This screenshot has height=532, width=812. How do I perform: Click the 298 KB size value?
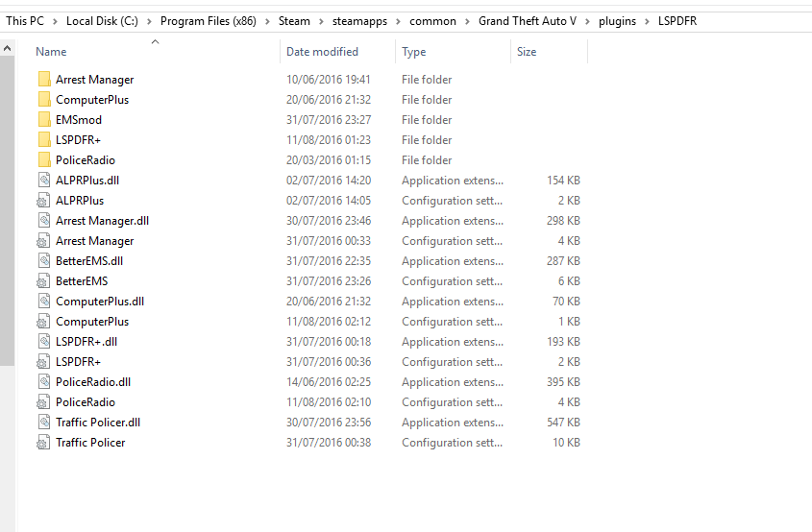pyautogui.click(x=563, y=221)
